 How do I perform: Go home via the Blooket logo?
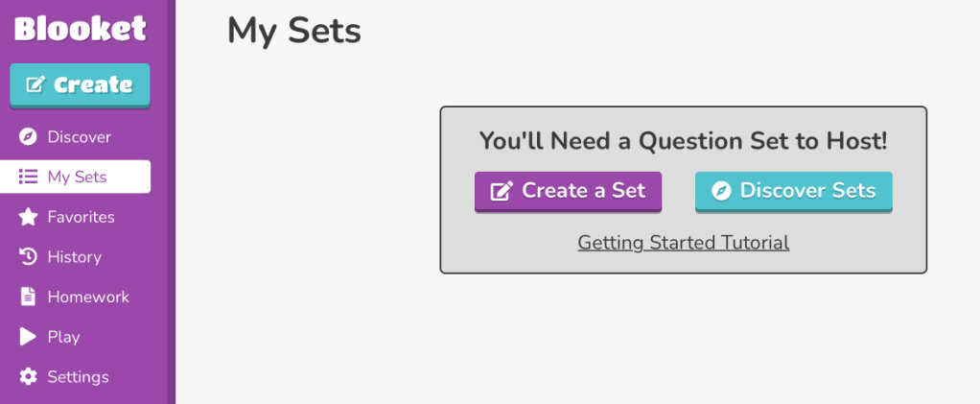[x=80, y=29]
